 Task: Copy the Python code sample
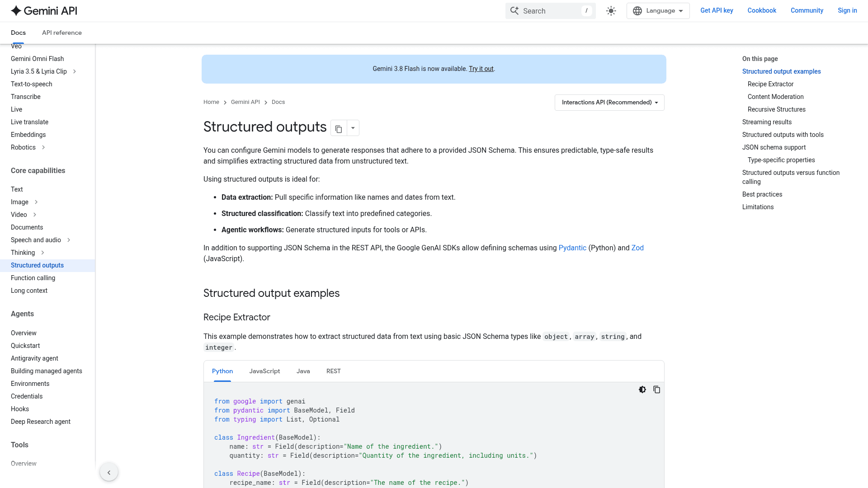click(657, 389)
